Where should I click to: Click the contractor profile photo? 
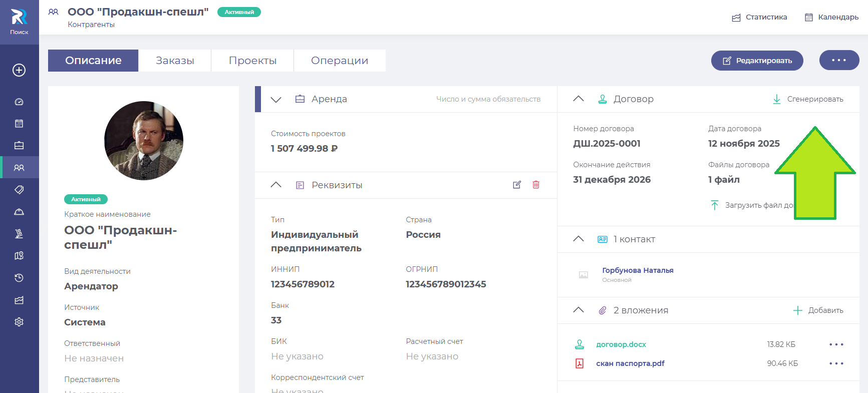144,141
